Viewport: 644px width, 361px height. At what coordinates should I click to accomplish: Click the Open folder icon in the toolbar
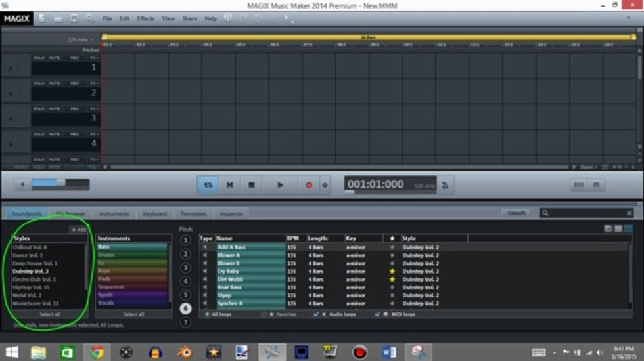pos(58,18)
